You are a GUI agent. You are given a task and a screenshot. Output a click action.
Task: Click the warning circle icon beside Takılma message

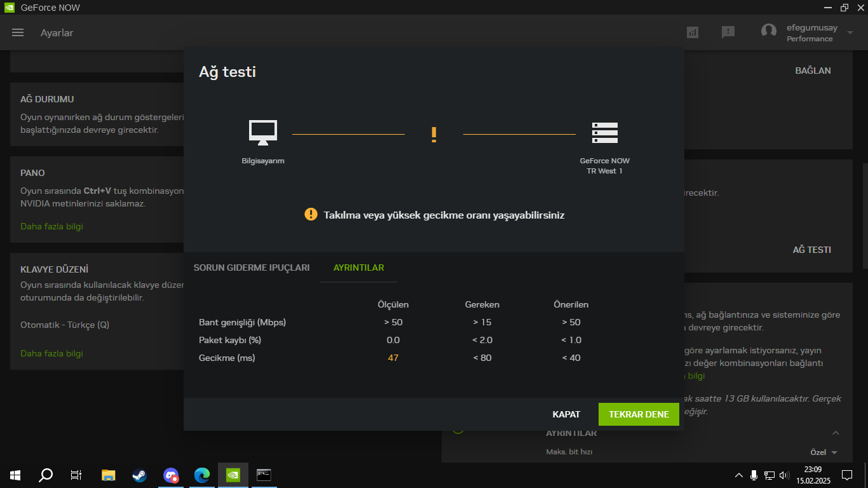[x=311, y=214]
